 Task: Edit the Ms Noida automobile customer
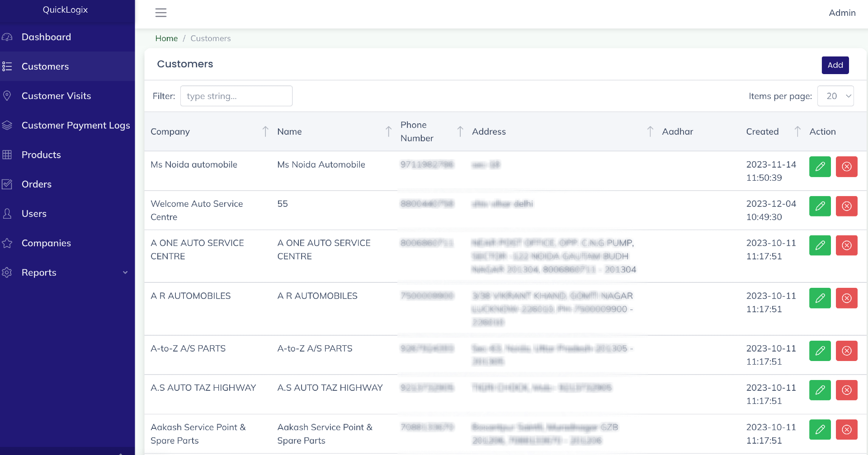(820, 167)
